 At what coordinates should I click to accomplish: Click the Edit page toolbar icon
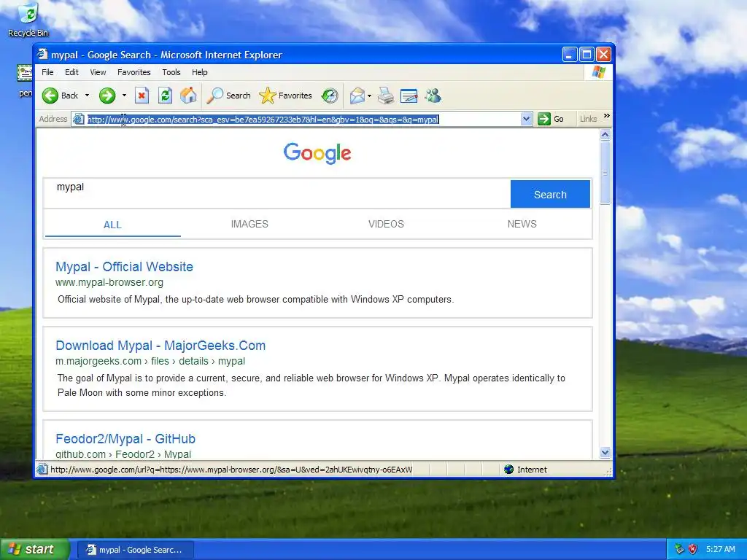pyautogui.click(x=409, y=96)
